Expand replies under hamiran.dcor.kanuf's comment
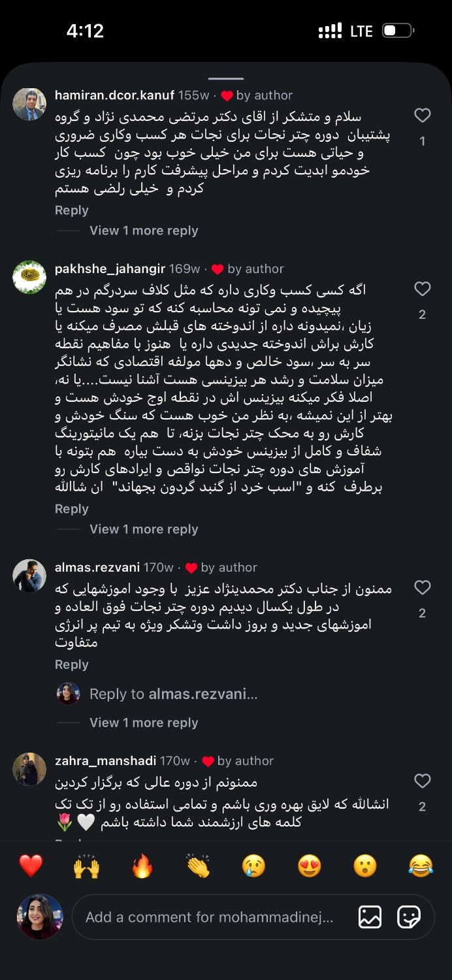This screenshot has height=980, width=452. [144, 231]
